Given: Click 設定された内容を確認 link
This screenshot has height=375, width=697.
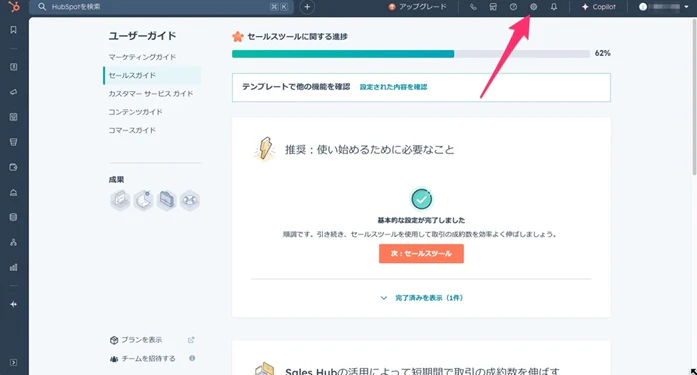Looking at the screenshot, I should [x=393, y=87].
